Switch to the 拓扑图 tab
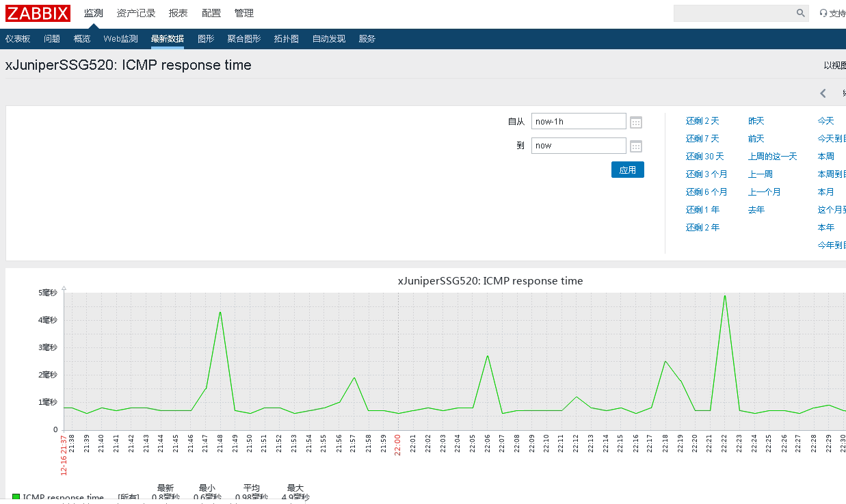This screenshot has height=504, width=846. pyautogui.click(x=286, y=38)
